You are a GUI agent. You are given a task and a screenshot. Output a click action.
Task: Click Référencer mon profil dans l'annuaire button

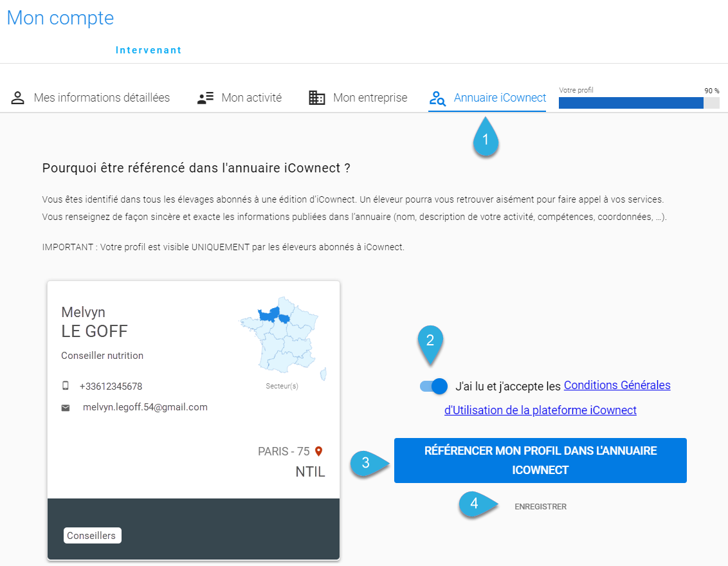click(540, 460)
